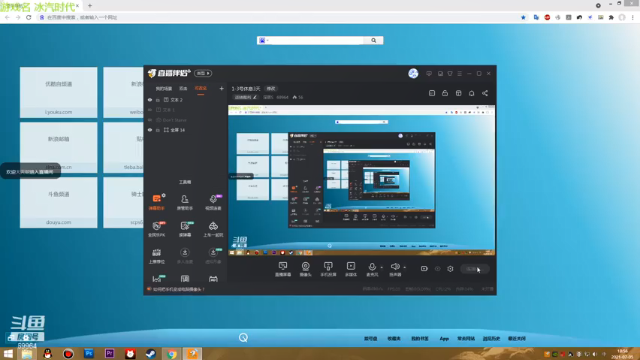
Task: Switch to the orange highlighted scene tab
Action: [200, 89]
